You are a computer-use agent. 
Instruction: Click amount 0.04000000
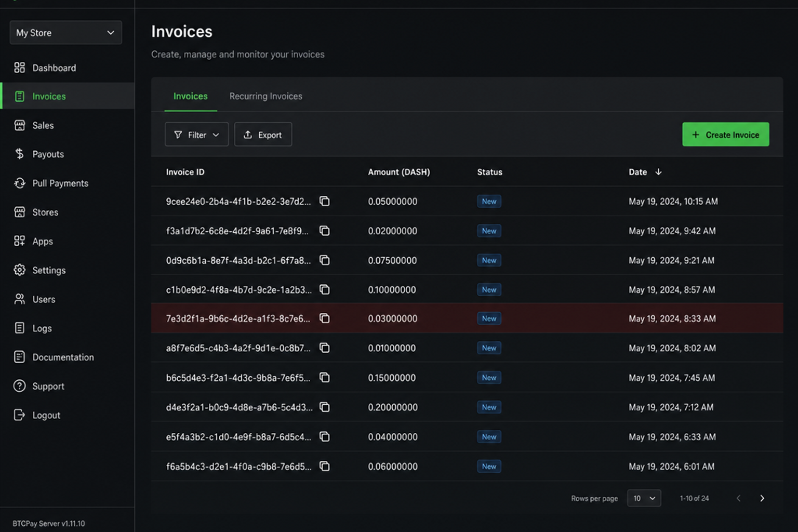[393, 437]
